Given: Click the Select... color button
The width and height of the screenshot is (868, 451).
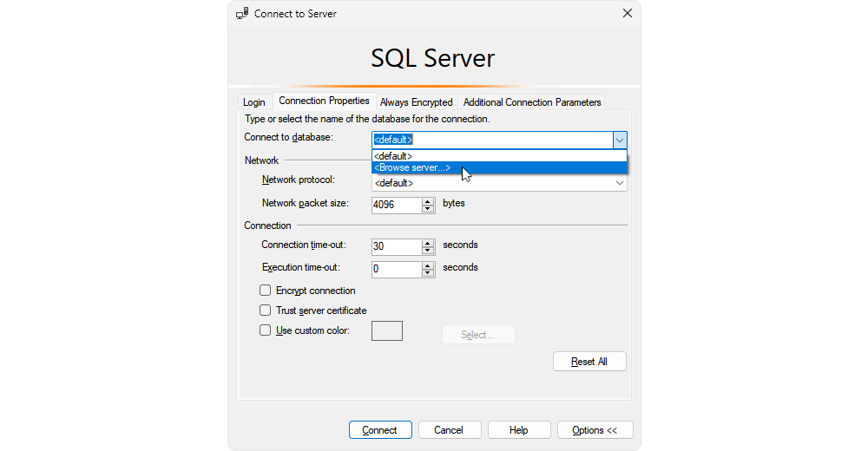Looking at the screenshot, I should [478, 334].
